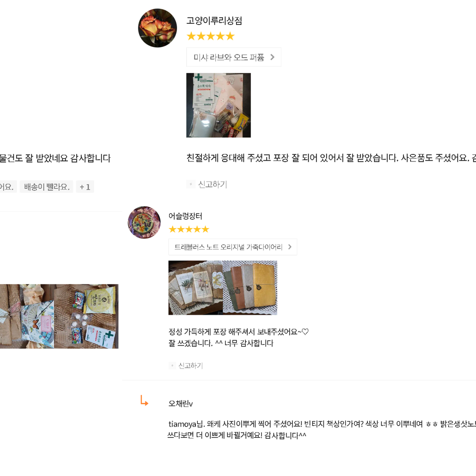The height and width of the screenshot is (476, 476).
Task: Click the five-star rating of 어슬렁장터
Action: click(x=189, y=229)
